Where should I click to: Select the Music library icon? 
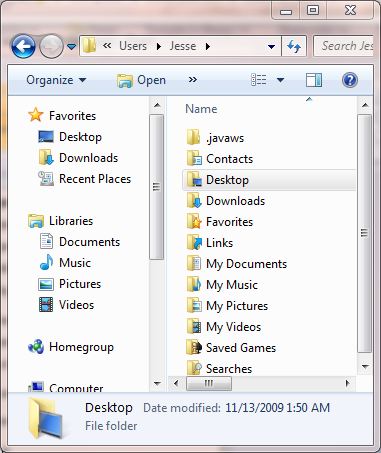click(46, 263)
